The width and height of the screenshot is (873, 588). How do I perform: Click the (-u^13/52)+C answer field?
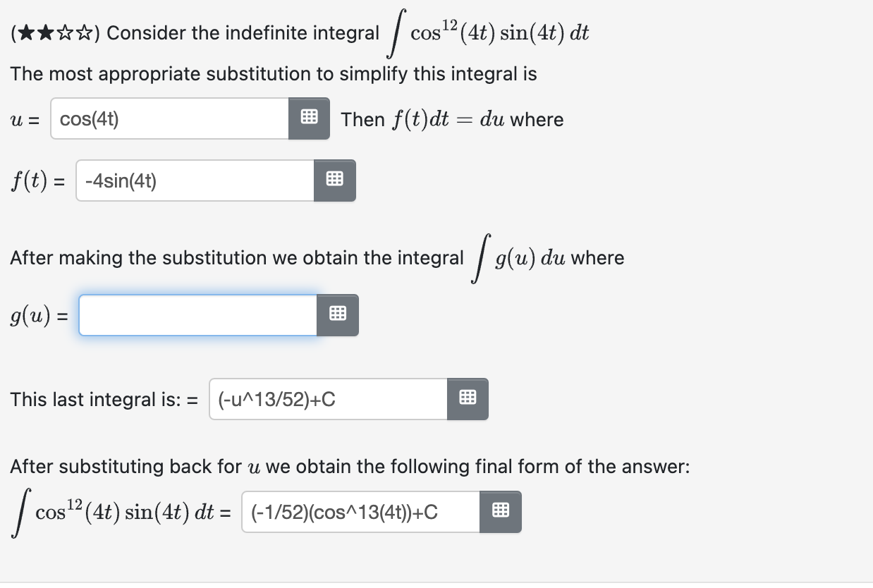328,398
